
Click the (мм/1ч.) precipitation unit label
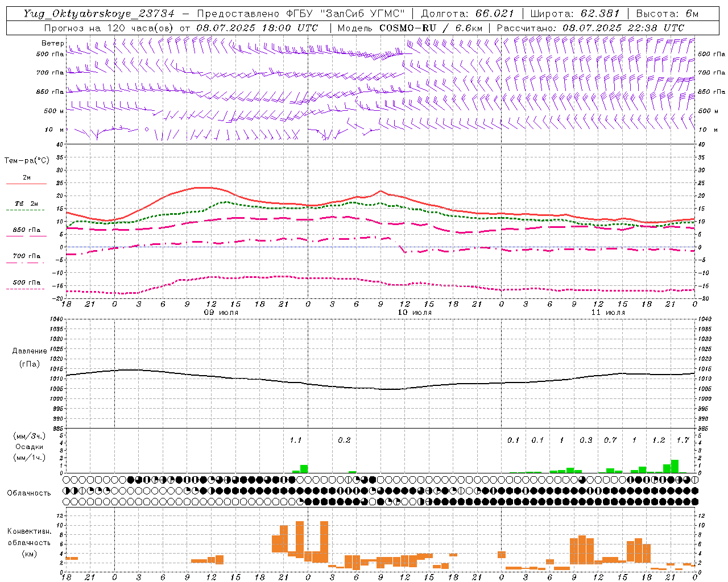point(30,458)
